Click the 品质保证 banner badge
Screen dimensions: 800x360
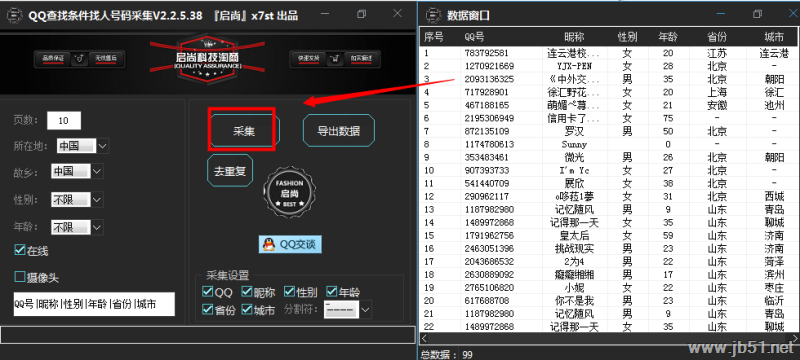[x=52, y=59]
